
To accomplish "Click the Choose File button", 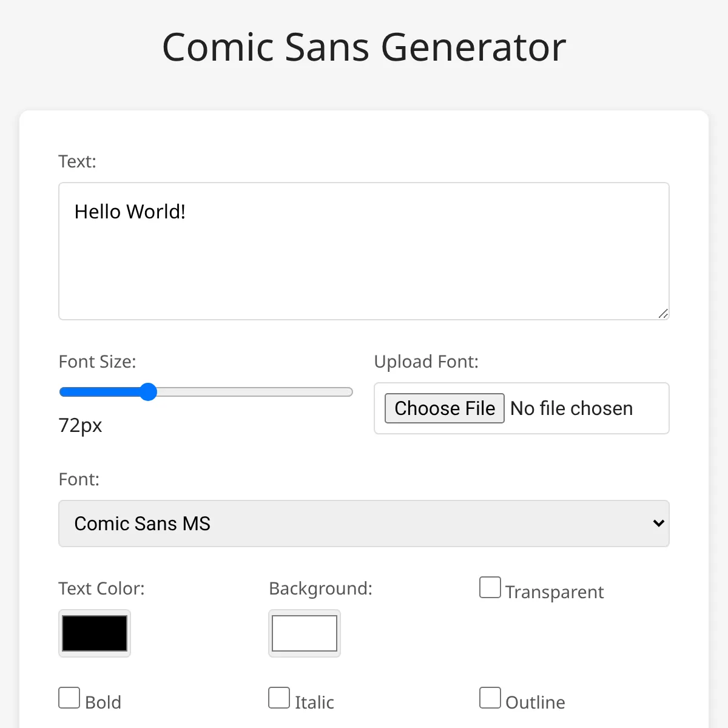I will point(445,408).
